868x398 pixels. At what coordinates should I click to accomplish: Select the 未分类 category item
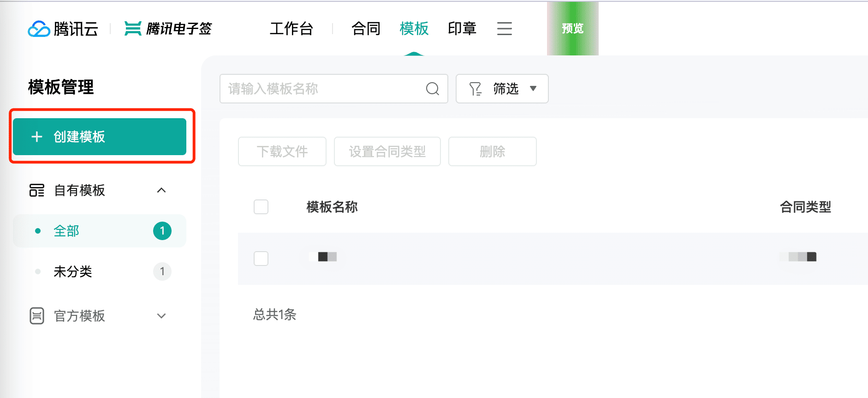(x=100, y=271)
